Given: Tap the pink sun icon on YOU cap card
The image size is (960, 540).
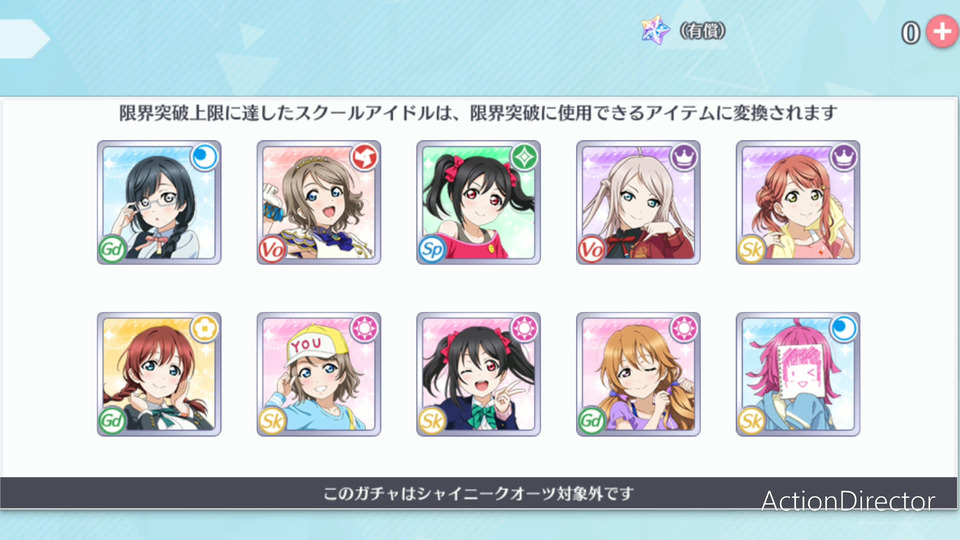Looking at the screenshot, I should (x=364, y=329).
